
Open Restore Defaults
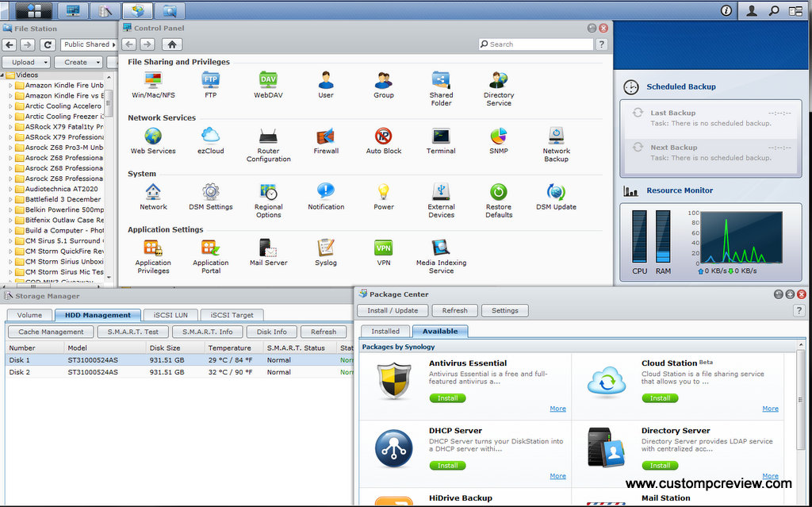[499, 201]
